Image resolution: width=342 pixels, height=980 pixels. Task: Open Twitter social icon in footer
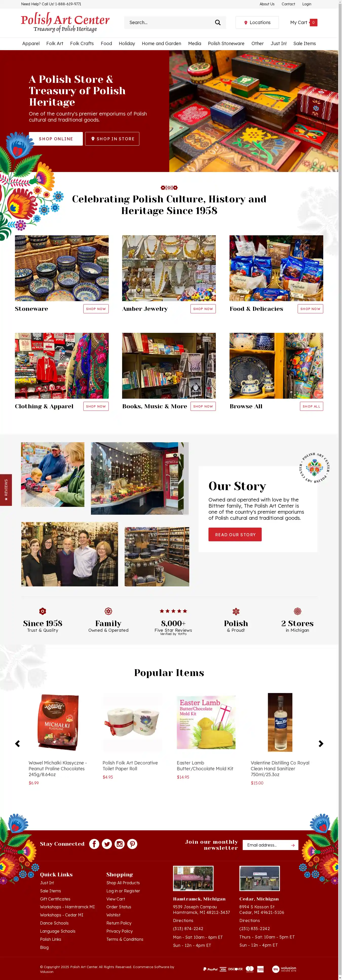[107, 844]
